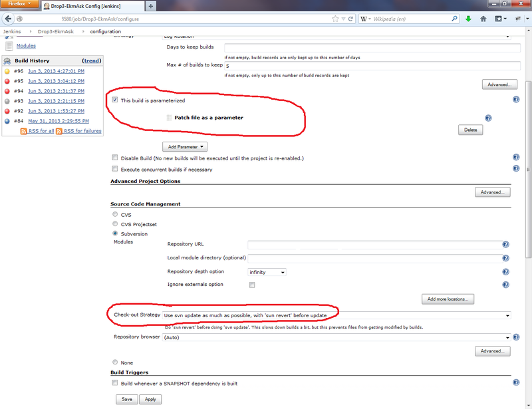The height and width of the screenshot is (409, 532).
Task: Click the Local module directory field
Action: 375,259
